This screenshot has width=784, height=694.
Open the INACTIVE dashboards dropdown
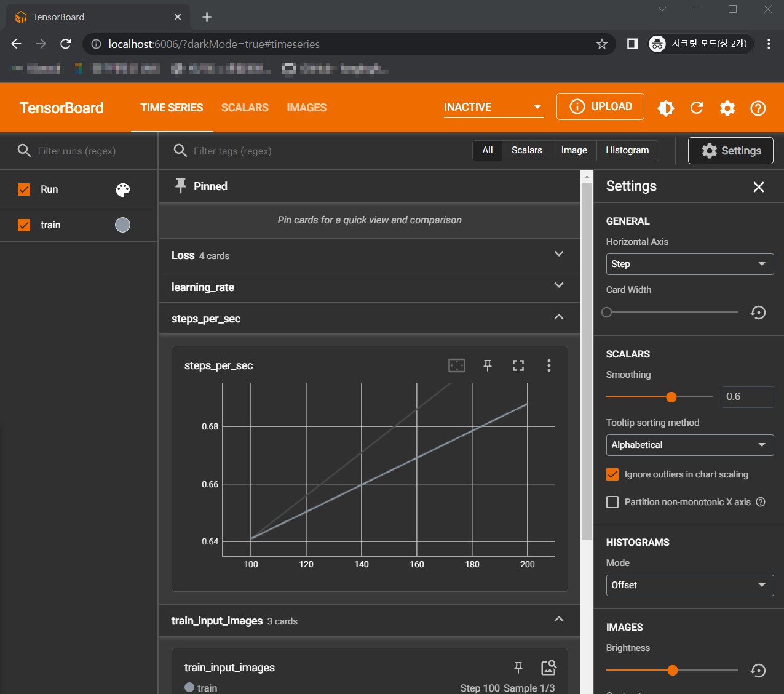click(x=494, y=108)
